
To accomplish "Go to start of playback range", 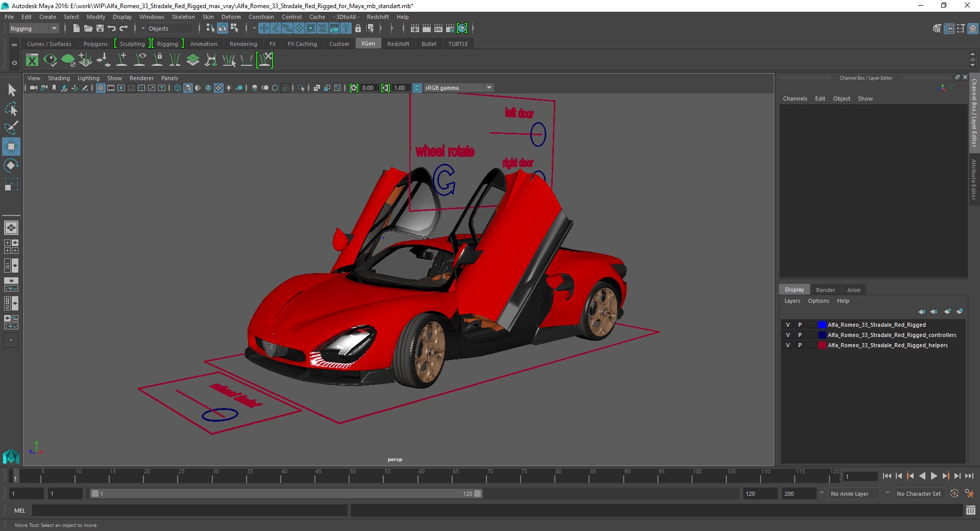I will tap(887, 476).
